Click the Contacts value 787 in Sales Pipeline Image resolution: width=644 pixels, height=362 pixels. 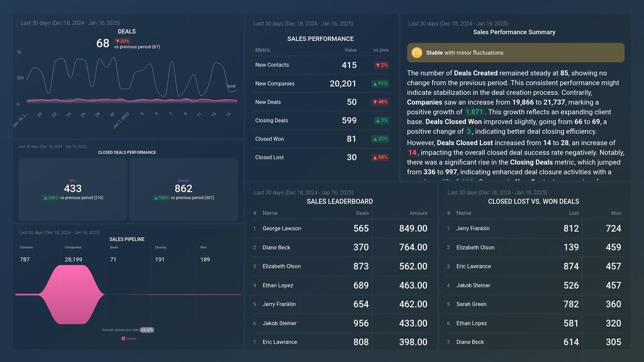point(25,260)
